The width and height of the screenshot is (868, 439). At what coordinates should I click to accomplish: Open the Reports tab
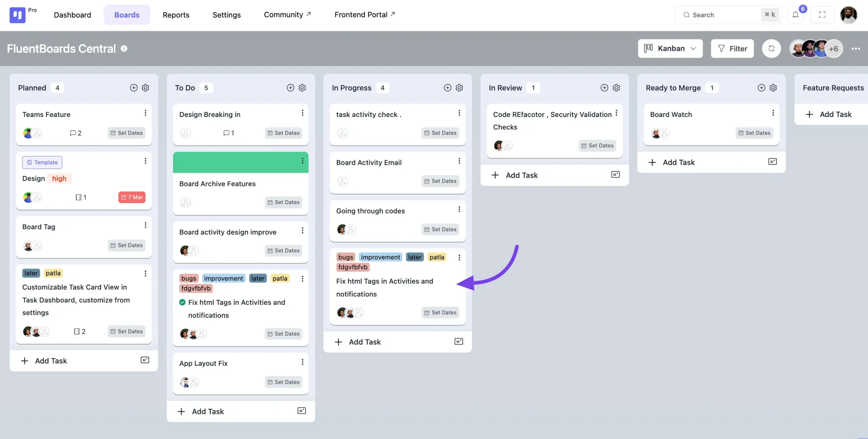point(176,15)
